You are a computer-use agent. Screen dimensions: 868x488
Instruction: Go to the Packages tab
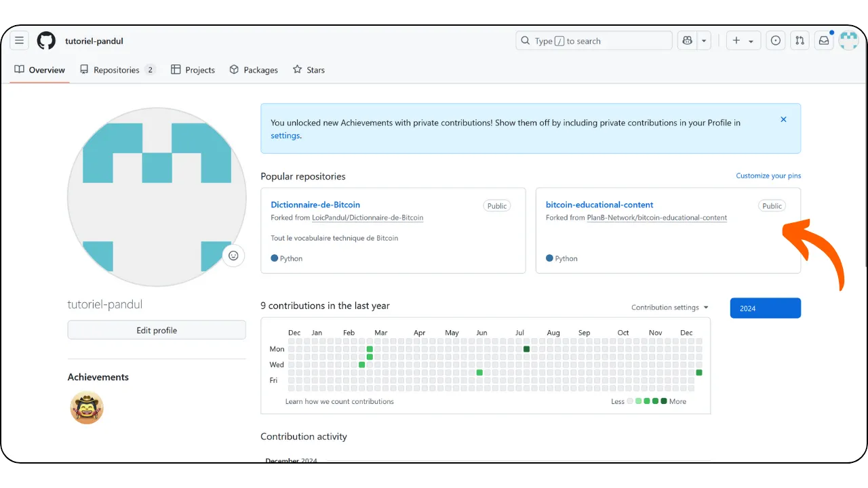click(254, 70)
